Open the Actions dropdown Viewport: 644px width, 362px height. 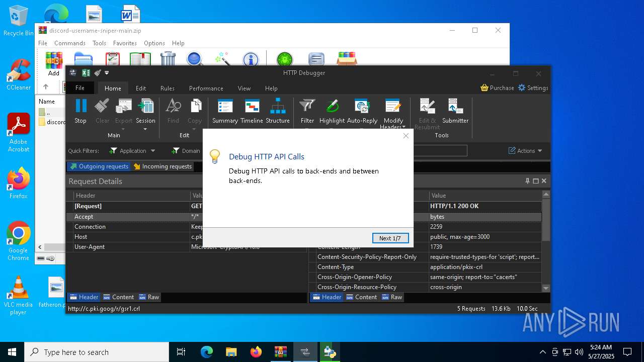[525, 151]
